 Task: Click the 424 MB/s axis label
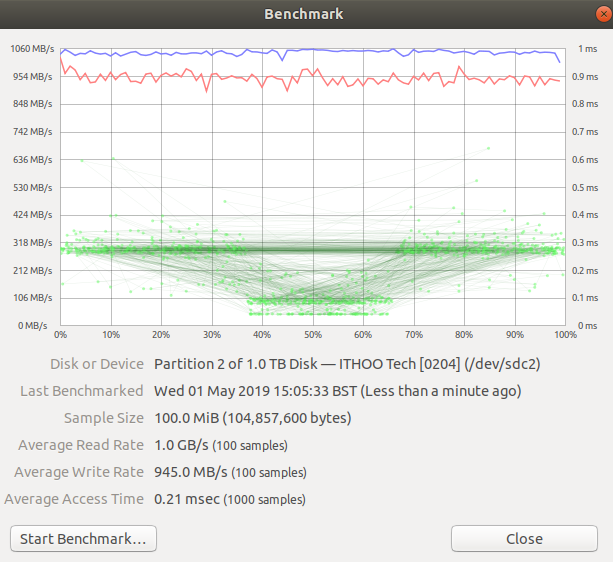click(32, 215)
